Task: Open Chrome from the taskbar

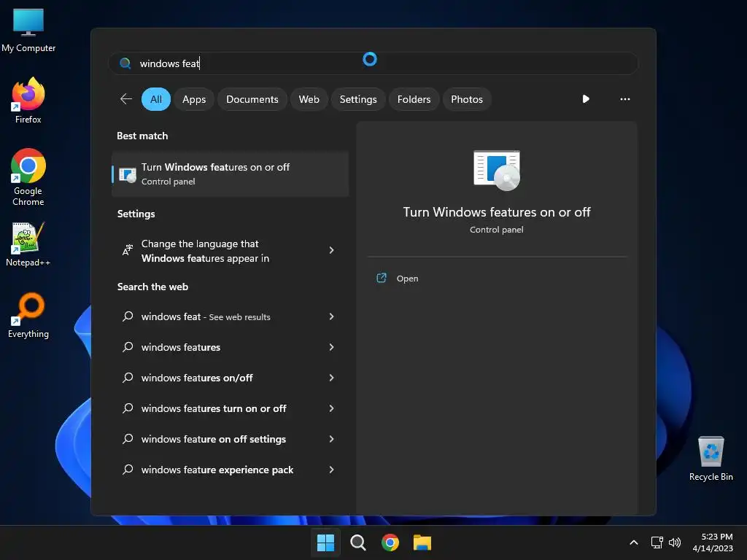Action: (390, 542)
